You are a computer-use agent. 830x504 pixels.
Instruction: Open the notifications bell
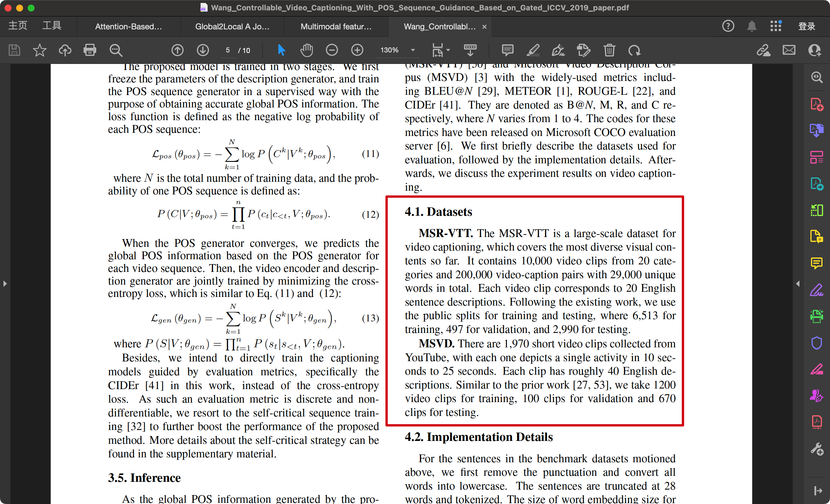tap(752, 26)
